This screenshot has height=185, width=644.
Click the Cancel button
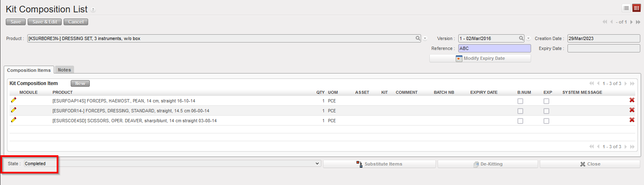76,22
